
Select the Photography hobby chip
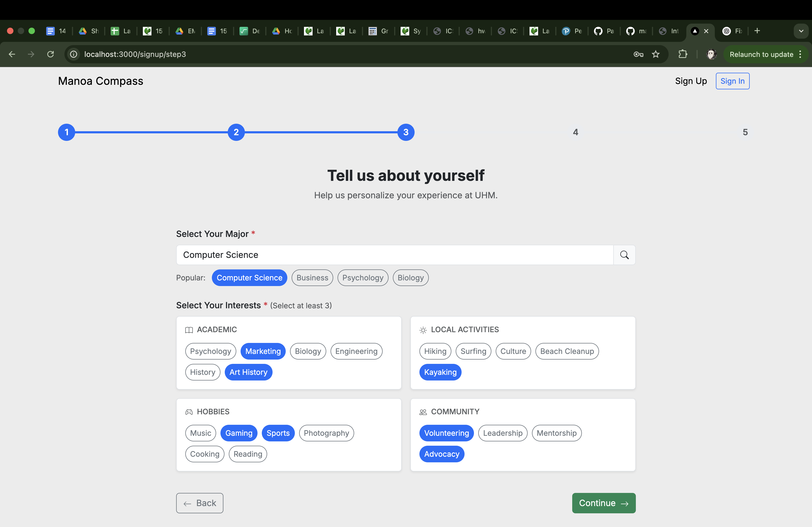326,433
